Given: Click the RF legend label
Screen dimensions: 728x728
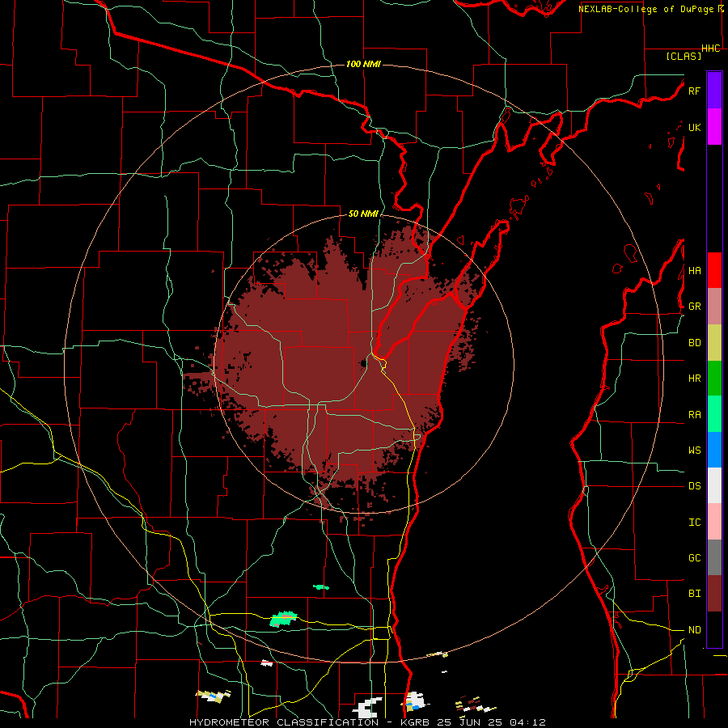Looking at the screenshot, I should (694, 91).
